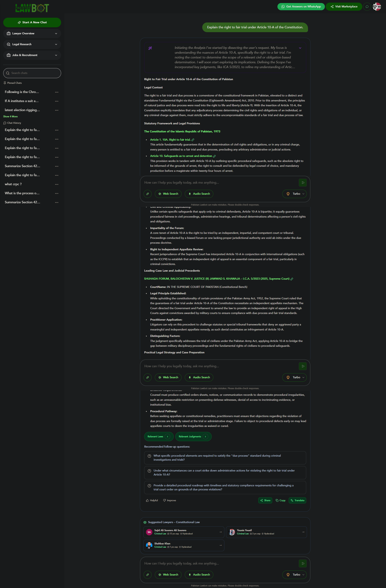Open link icon next to Article 10 Safeguards
386x588 pixels.
coord(214,156)
